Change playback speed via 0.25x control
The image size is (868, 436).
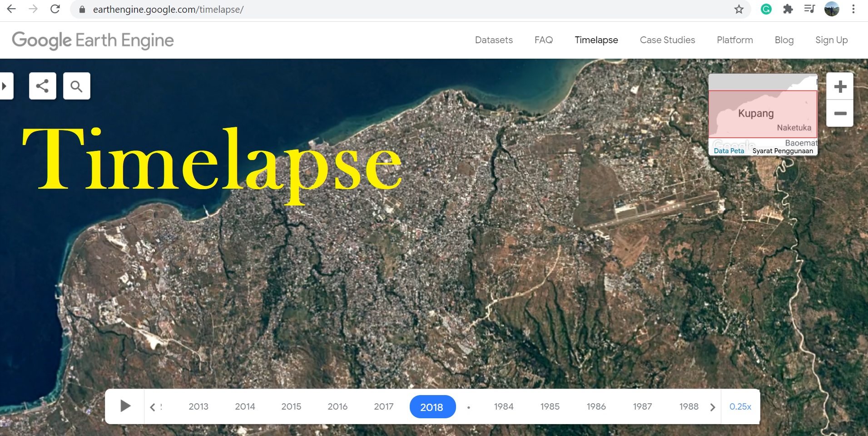[x=739, y=406]
